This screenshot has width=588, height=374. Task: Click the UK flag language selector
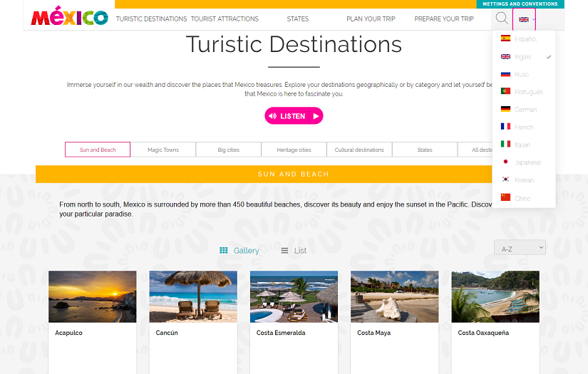524,19
